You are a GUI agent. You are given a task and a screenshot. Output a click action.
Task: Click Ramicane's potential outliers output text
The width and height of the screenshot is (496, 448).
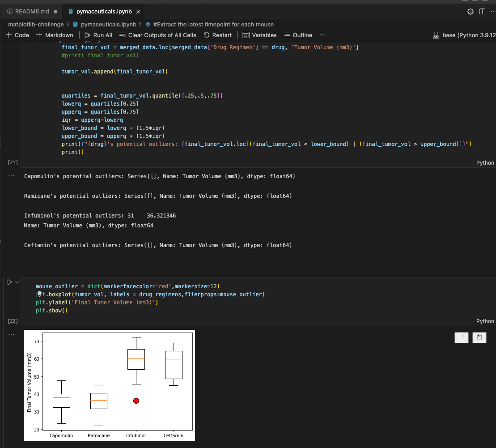click(158, 196)
